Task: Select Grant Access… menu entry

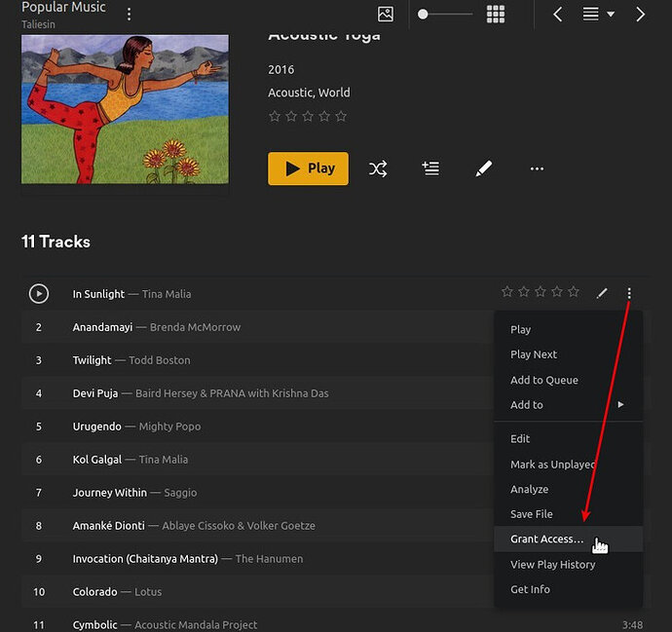Action: (569, 539)
